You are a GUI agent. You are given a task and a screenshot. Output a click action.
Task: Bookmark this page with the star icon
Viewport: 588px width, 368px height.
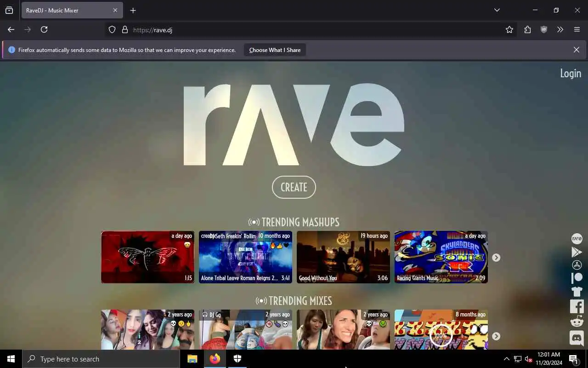[x=509, y=29]
